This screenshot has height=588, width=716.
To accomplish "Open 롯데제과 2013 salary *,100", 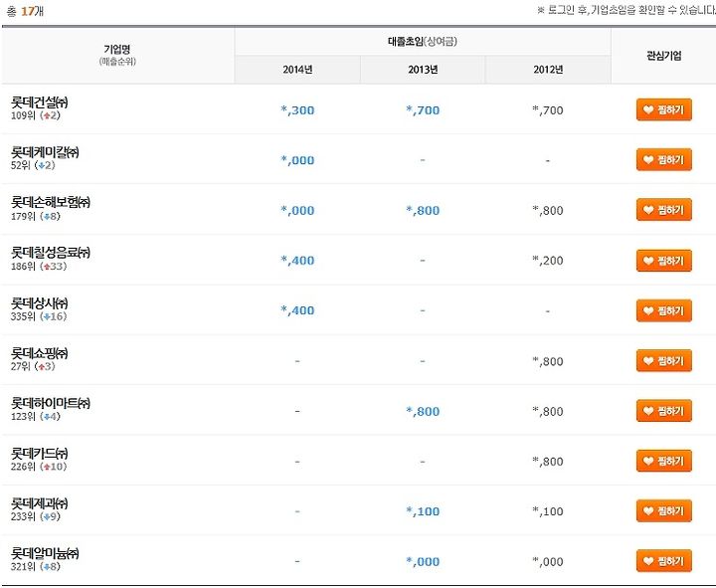I will click(423, 511).
